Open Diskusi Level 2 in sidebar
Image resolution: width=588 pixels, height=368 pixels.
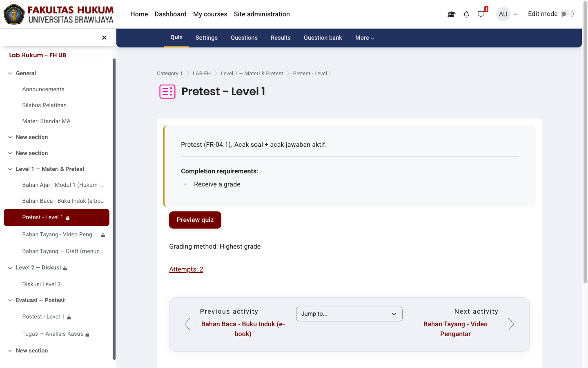pos(41,285)
